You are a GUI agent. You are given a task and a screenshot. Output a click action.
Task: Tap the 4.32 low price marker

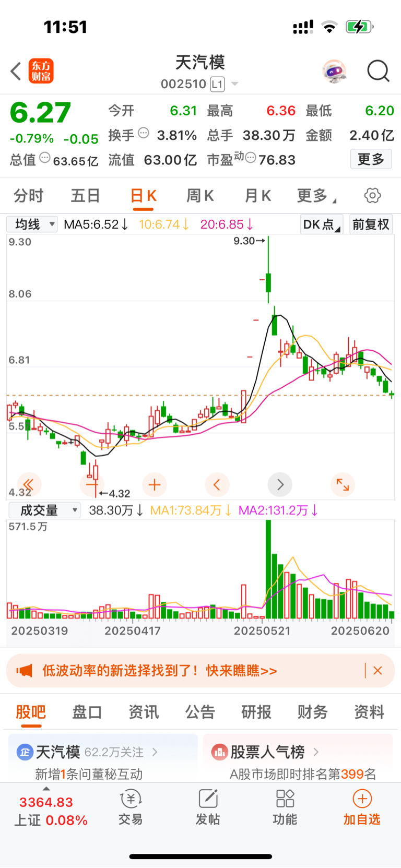tap(114, 493)
